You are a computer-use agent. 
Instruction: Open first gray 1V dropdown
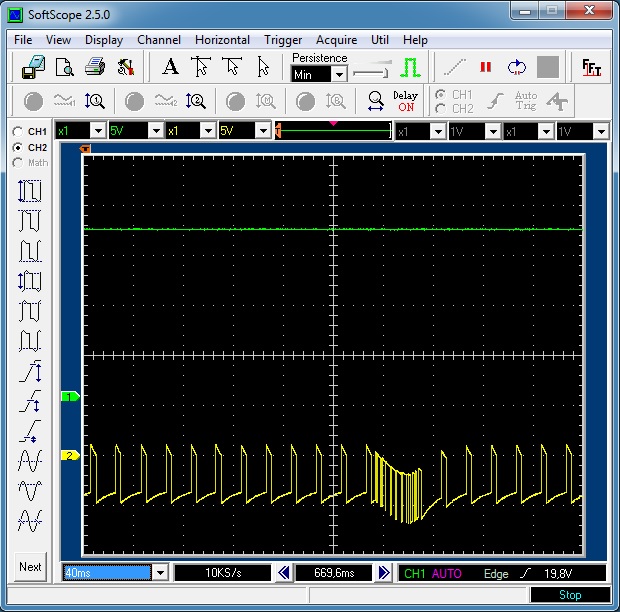point(493,131)
